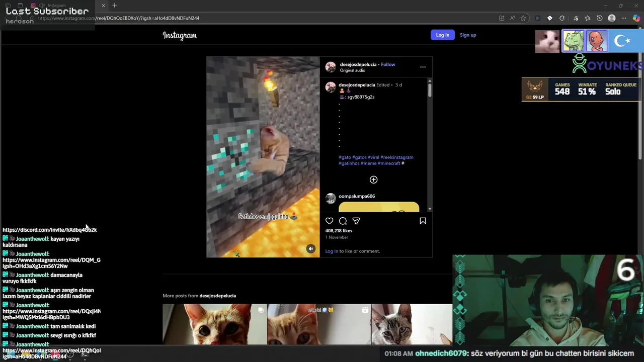644x362 pixels.
Task: Click the browser address bar URL
Action: coord(119,18)
